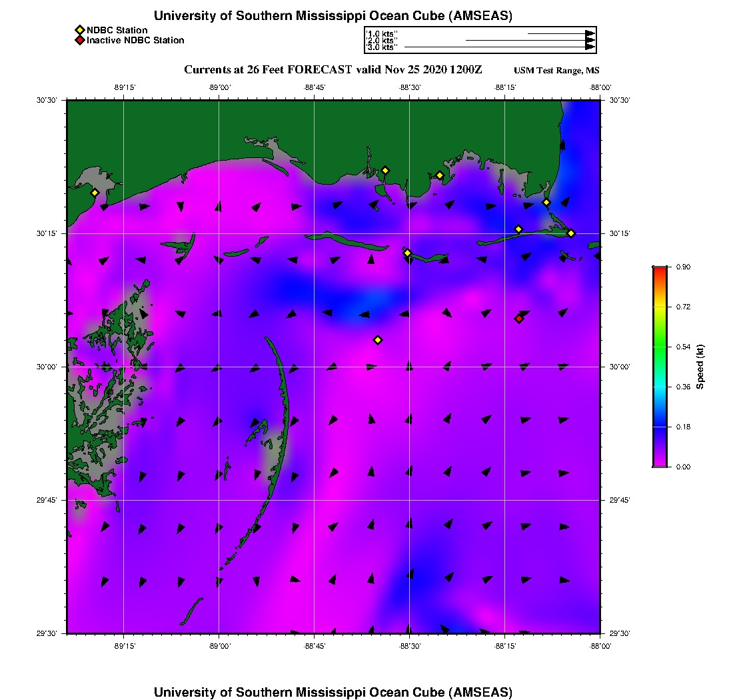Click the '1.0 kts' arrow scale entry
The height and width of the screenshot is (700, 733).
tap(480, 34)
